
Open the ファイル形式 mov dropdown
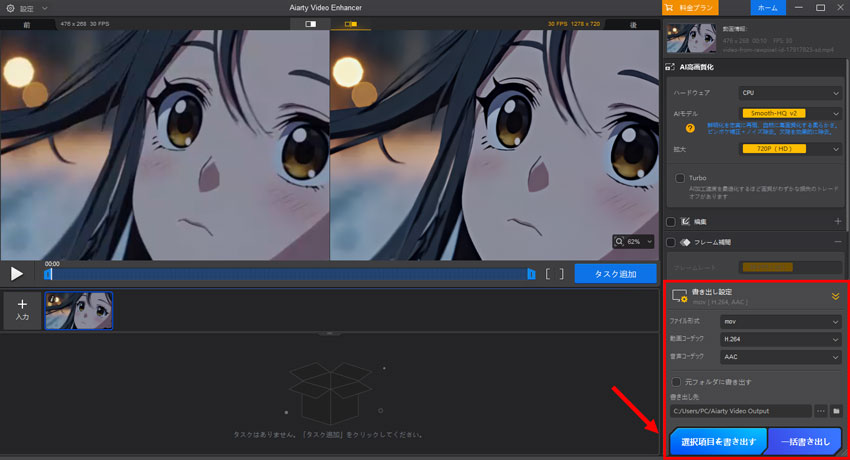(x=781, y=322)
